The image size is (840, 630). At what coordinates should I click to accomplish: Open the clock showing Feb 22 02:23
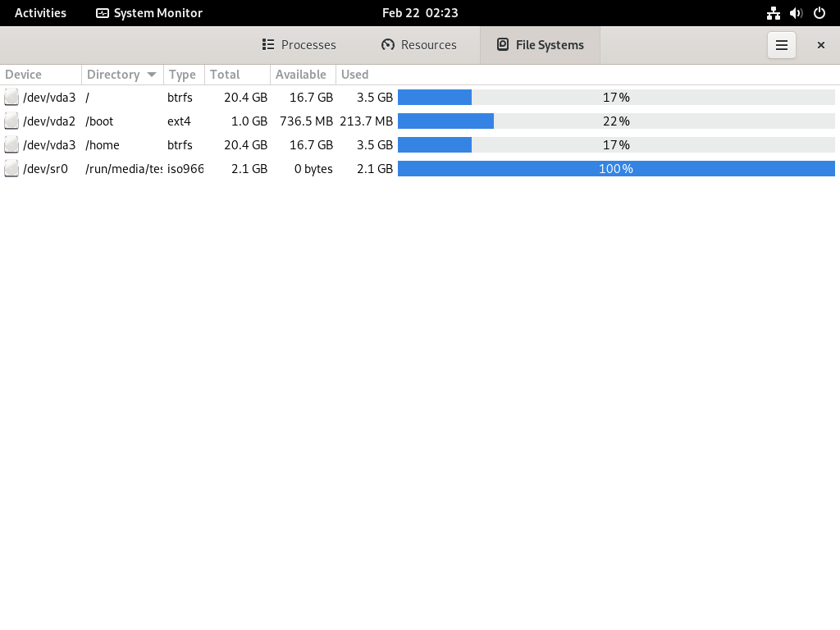pos(420,13)
